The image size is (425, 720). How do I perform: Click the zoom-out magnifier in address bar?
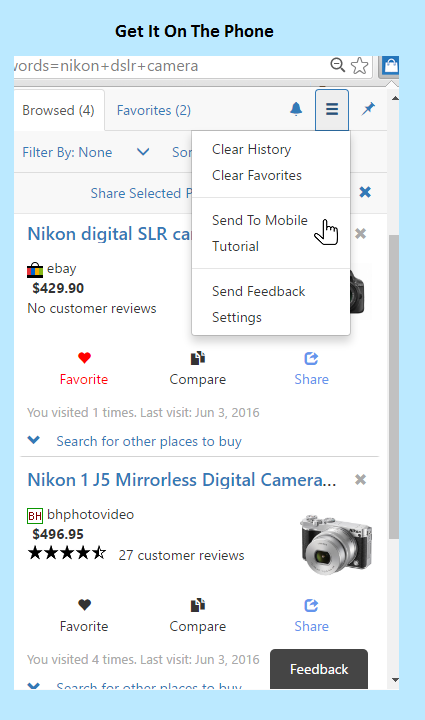coord(337,65)
